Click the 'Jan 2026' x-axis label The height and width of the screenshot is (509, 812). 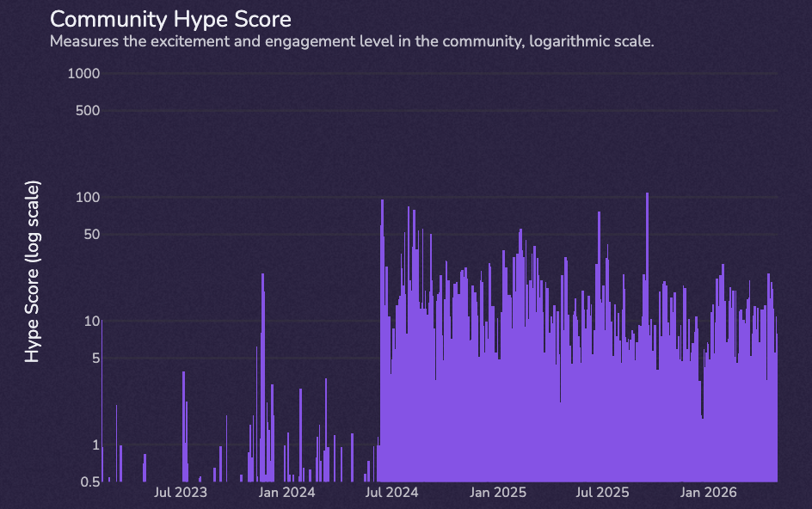(x=708, y=492)
